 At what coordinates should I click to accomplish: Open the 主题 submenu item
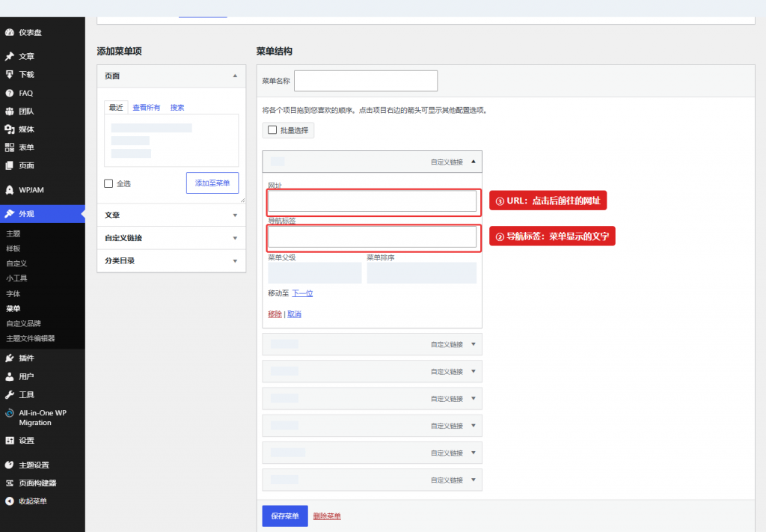tap(13, 233)
